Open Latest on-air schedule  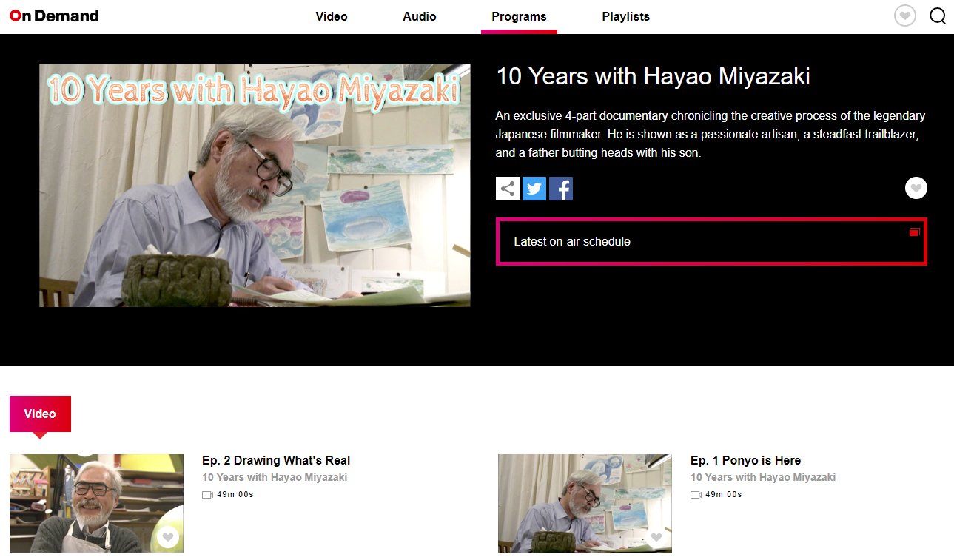tap(711, 241)
